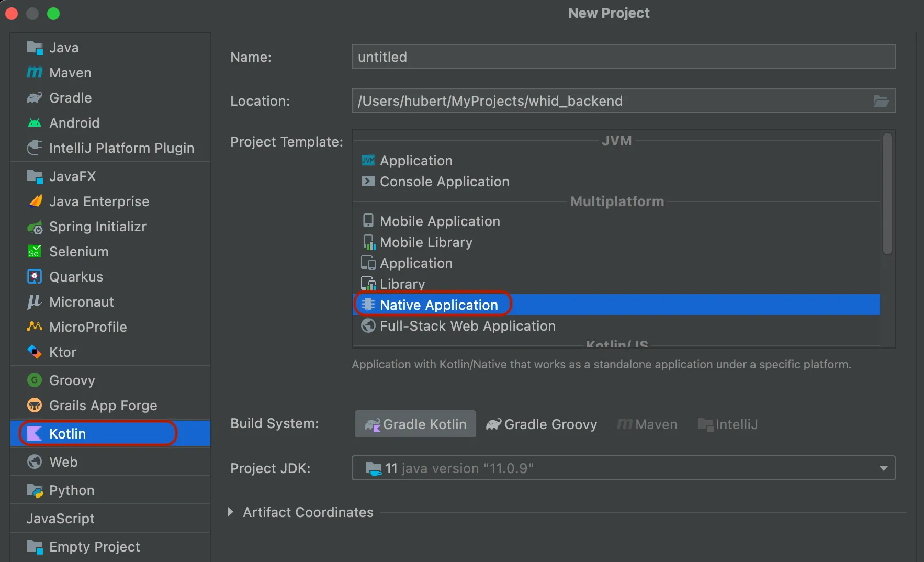Click the Console Application terminal icon
The image size is (924, 562).
tap(368, 181)
